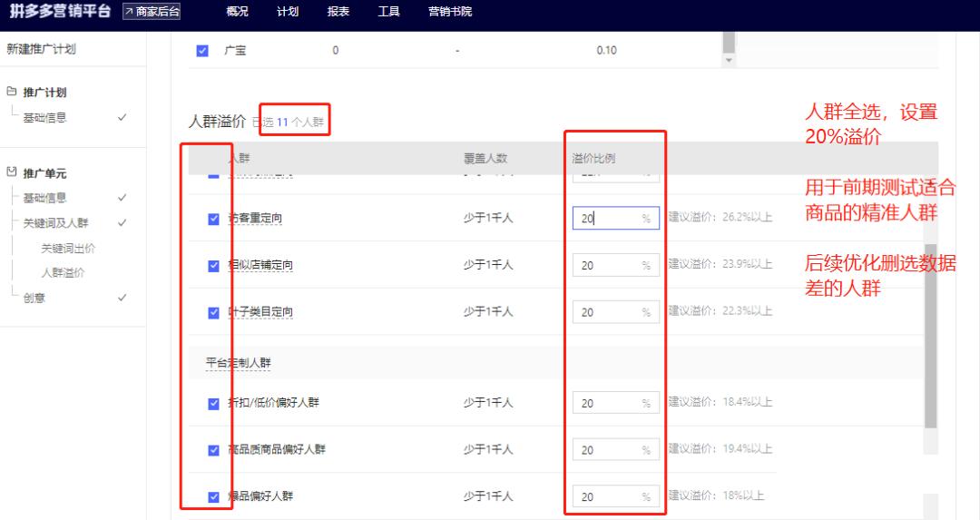Uncheck the 访客重定向 audience checkbox
980x520 pixels.
pyautogui.click(x=214, y=219)
